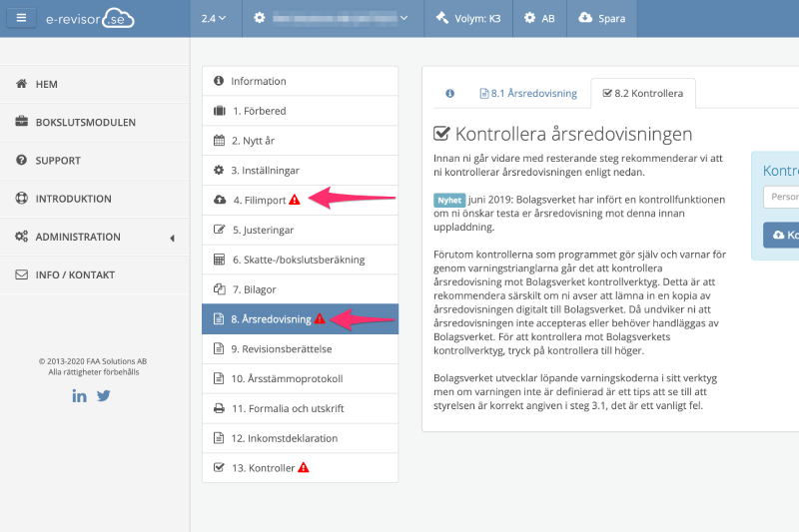Open Volym: K3 in top bar

pyautogui.click(x=468, y=18)
